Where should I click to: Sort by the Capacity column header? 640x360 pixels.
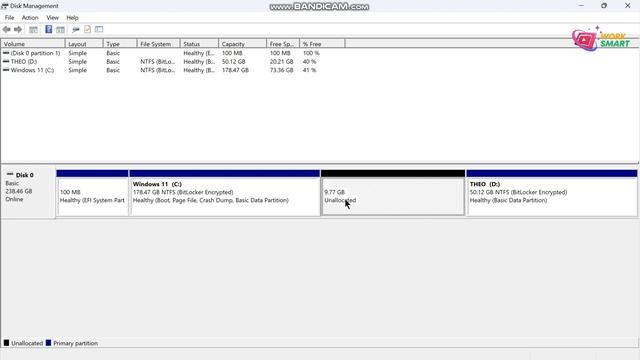click(x=242, y=44)
